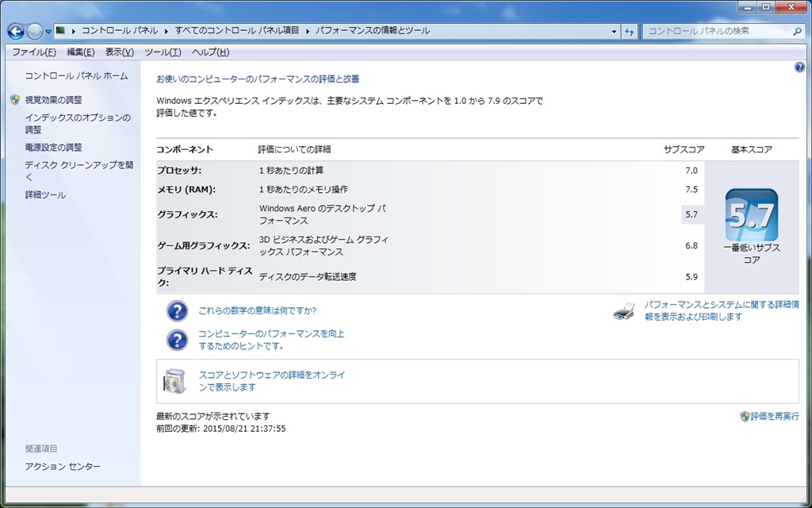Click the 前回の更新 timestamp text
812x508 pixels.
click(x=221, y=429)
